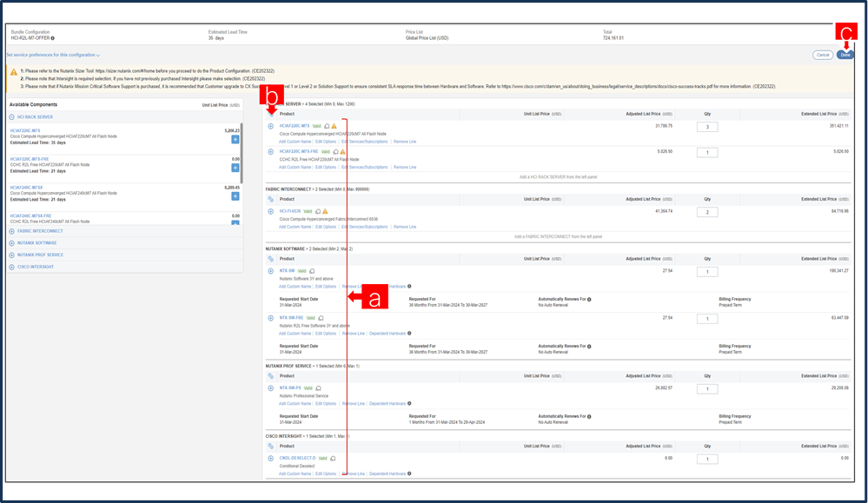Click the support icon next to selected HCIAF220C-M7S
The width and height of the screenshot is (868, 503).
pos(327,126)
